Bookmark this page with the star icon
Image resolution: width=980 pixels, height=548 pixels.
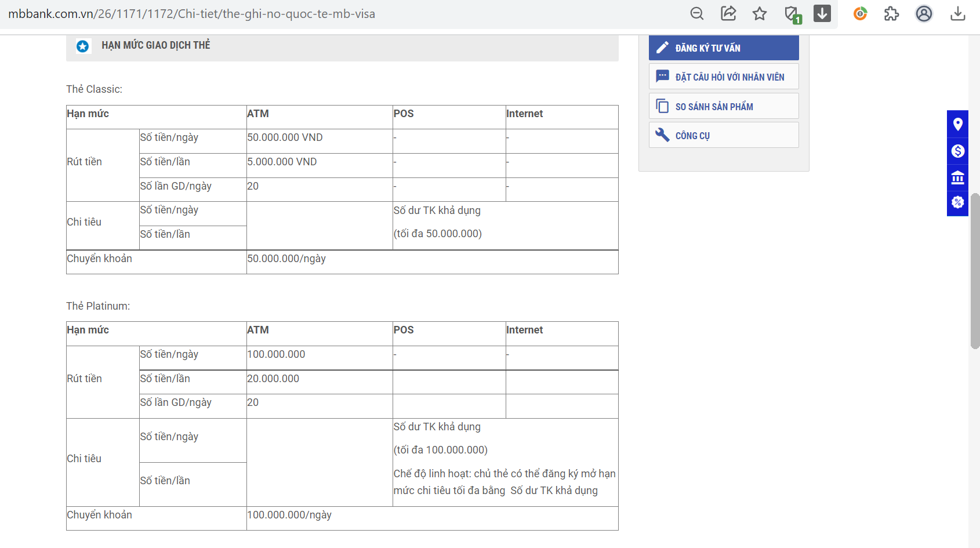(760, 13)
